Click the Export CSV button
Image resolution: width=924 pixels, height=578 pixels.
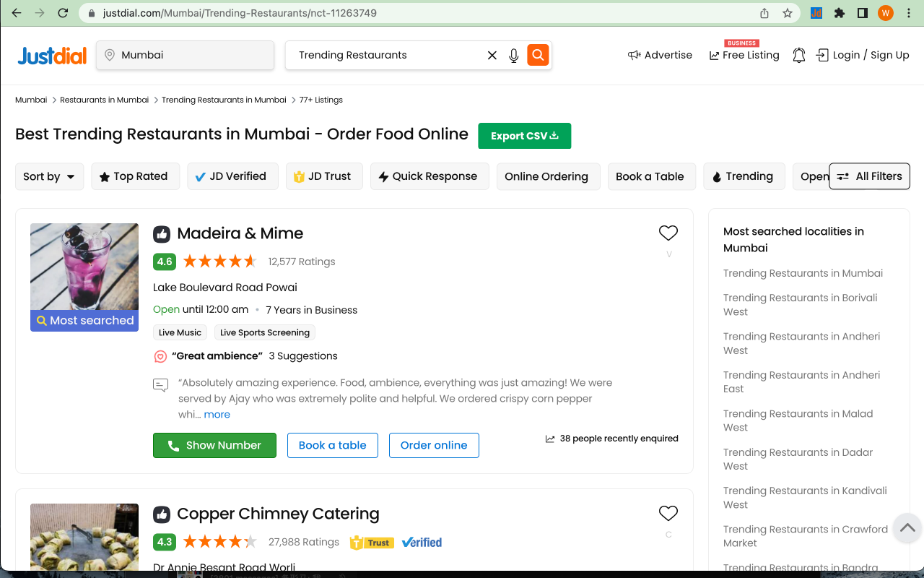pos(524,135)
